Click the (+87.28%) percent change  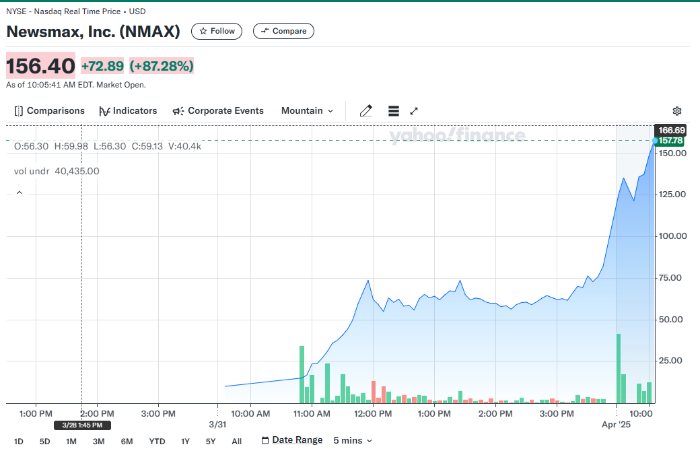[x=162, y=66]
